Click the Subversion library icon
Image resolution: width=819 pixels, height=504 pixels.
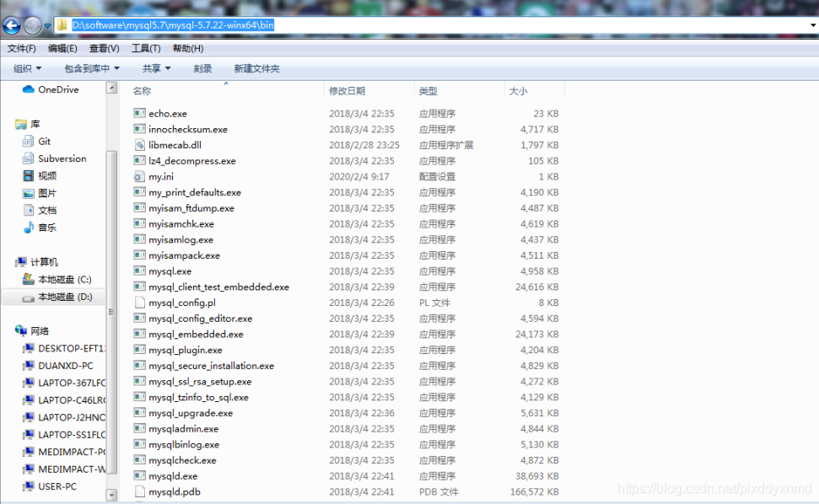click(x=28, y=158)
